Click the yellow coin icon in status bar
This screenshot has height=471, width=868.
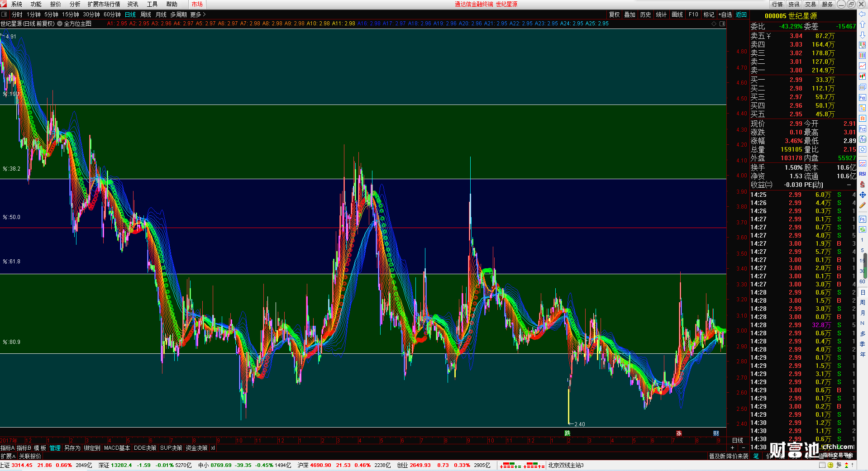[830, 465]
